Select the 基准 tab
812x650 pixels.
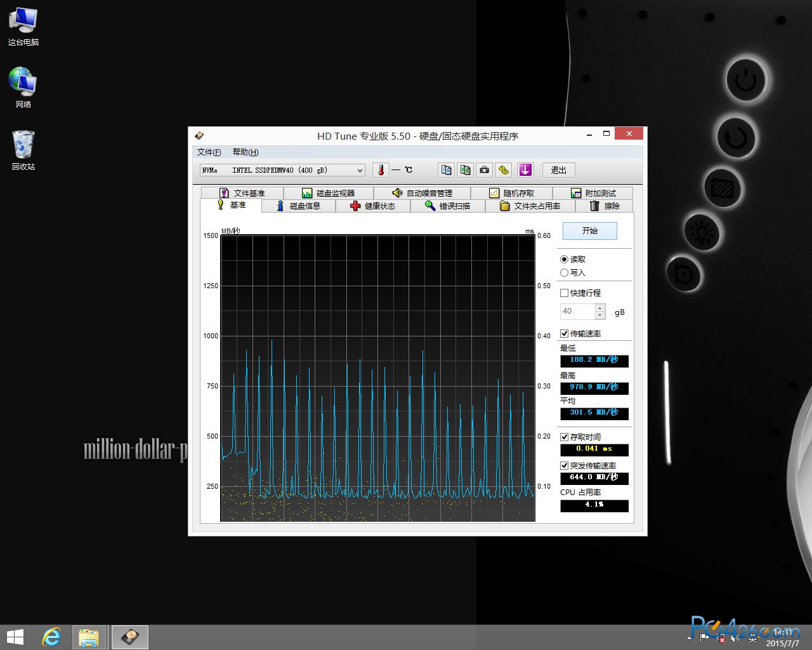point(231,205)
